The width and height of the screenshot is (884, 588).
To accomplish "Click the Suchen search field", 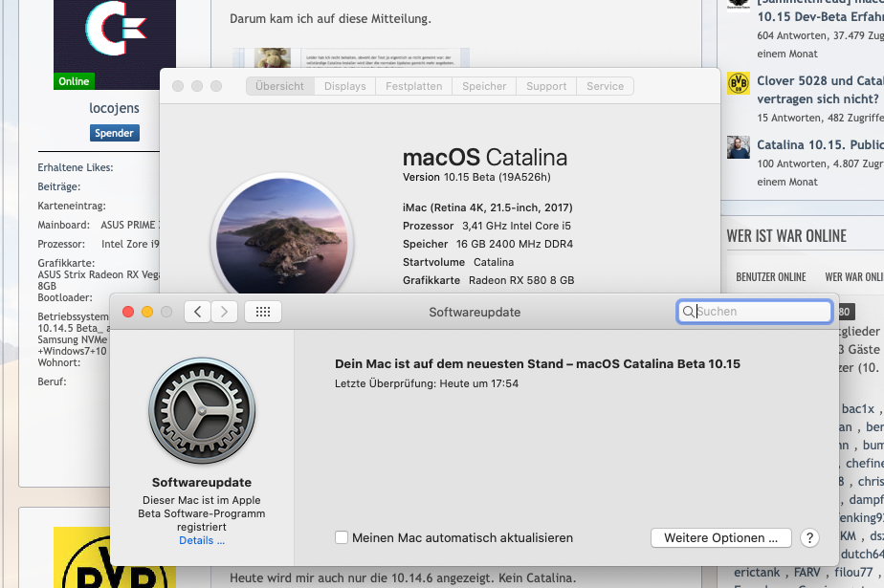I will (x=754, y=312).
